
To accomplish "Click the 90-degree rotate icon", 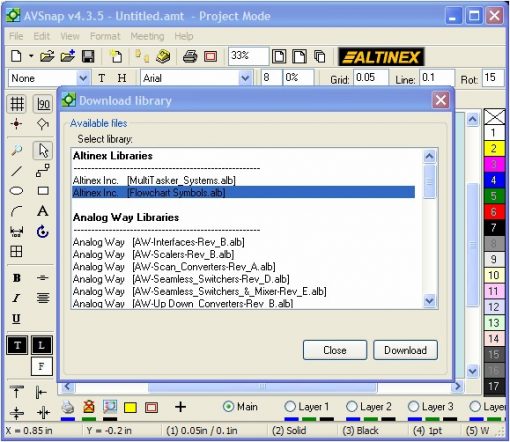I will coord(43,104).
